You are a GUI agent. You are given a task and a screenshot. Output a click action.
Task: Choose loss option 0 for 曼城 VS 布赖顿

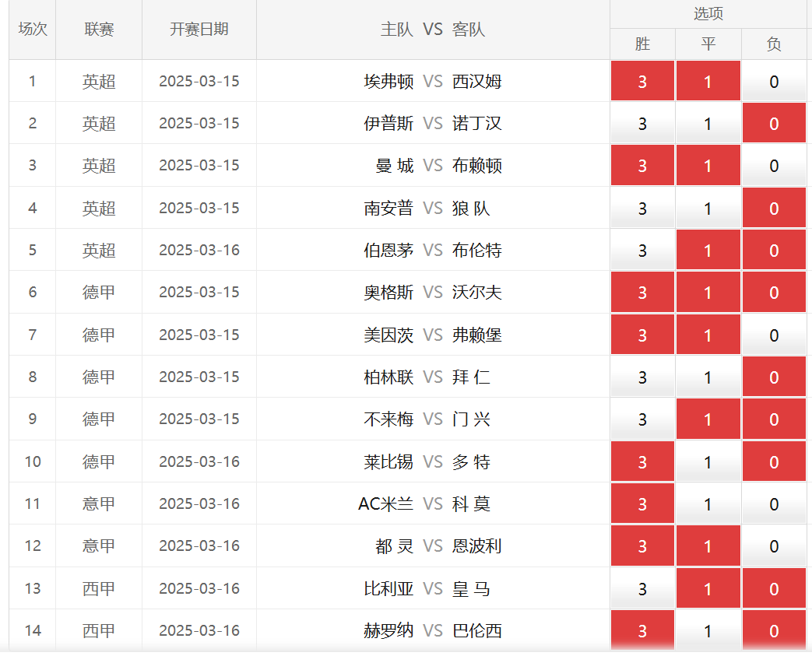774,165
